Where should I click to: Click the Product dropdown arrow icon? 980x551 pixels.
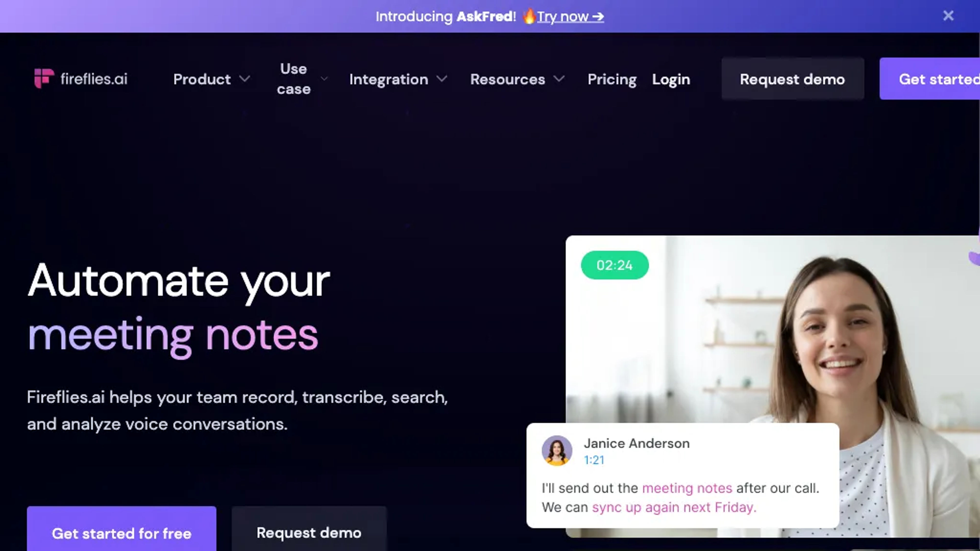246,79
